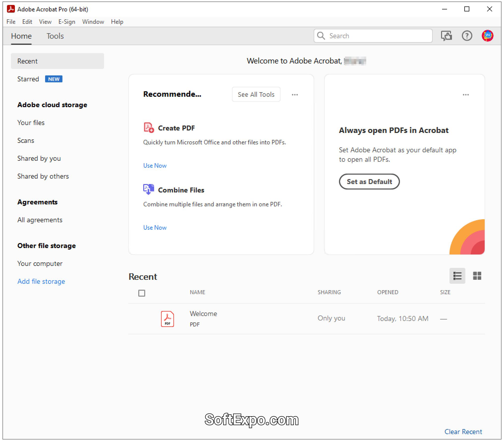Click the Welcome PDF file icon
Viewport: 504px width, 441px height.
[x=168, y=319]
